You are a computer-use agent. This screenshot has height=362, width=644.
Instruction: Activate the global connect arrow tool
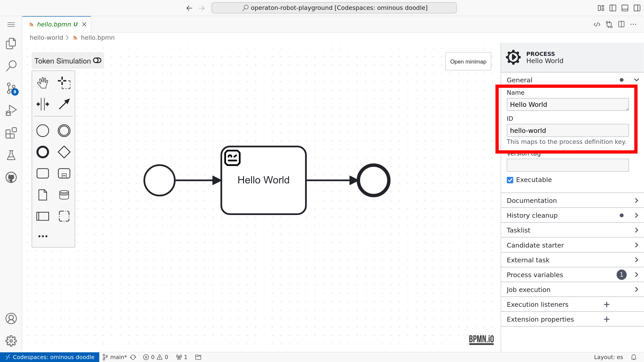coord(64,104)
